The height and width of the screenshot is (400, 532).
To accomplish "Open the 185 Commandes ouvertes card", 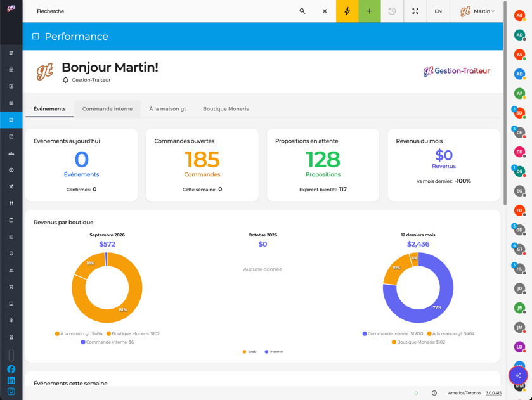I will pyautogui.click(x=202, y=165).
